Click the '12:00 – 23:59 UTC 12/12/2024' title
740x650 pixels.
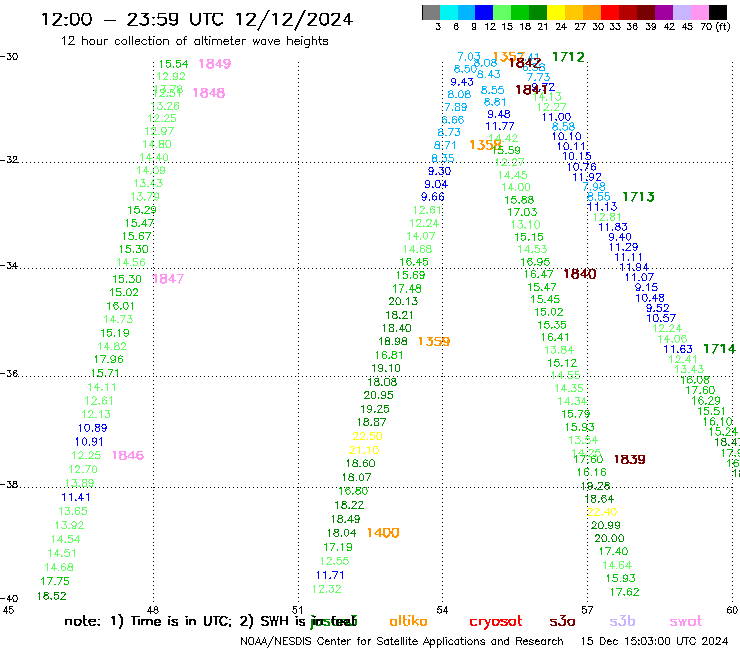[x=197, y=19]
